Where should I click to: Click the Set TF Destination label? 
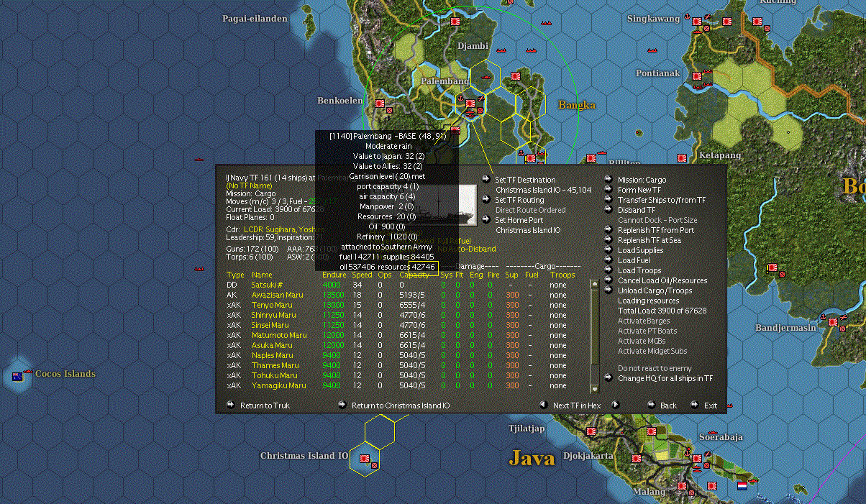[x=525, y=180]
